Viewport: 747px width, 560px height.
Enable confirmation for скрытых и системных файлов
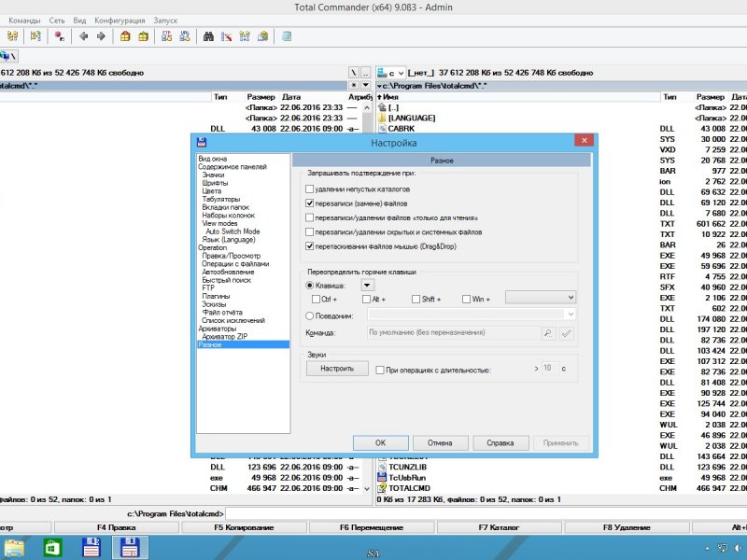[310, 232]
